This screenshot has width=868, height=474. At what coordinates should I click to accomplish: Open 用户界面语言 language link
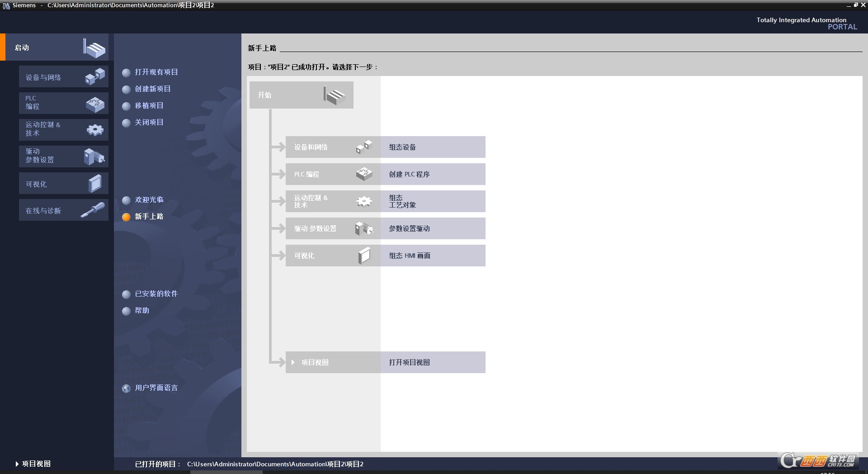coord(156,388)
